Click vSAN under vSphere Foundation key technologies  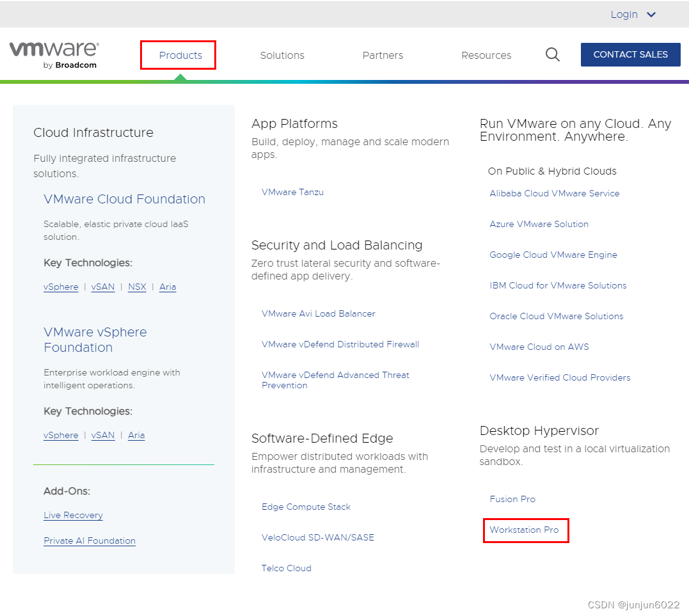tap(103, 436)
